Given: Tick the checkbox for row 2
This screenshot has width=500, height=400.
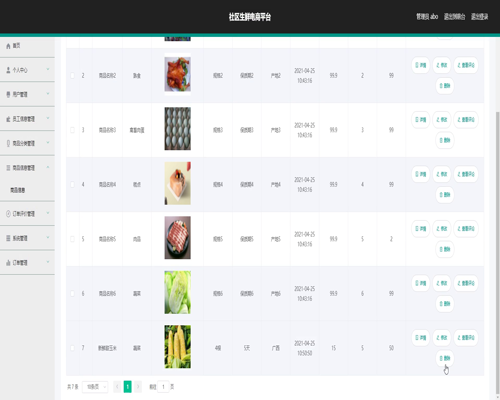Looking at the screenshot, I should tap(72, 76).
